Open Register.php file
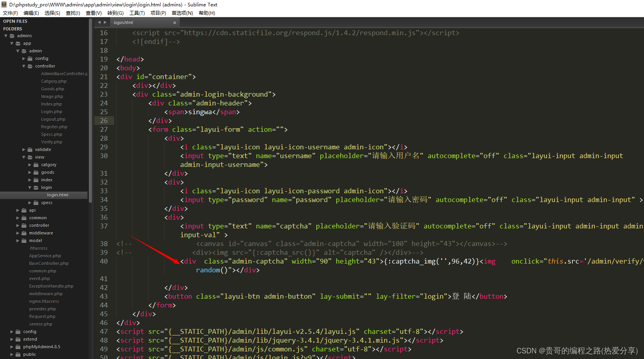The width and height of the screenshot is (644, 359). (x=54, y=127)
